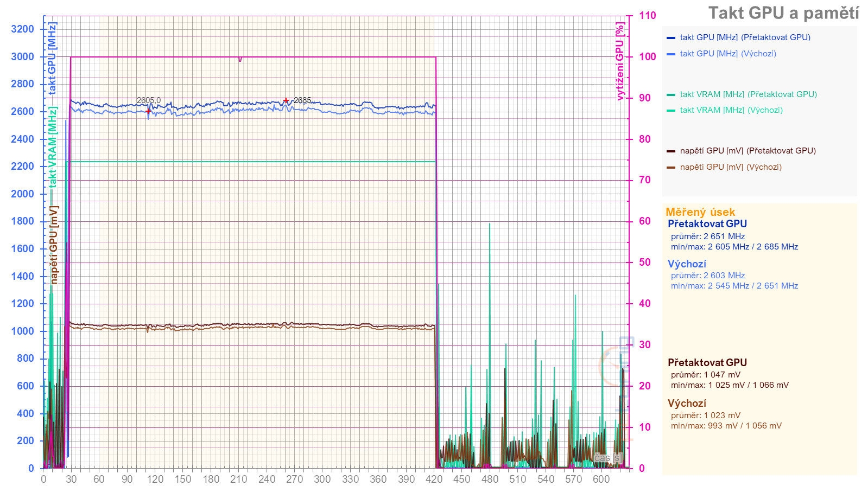Click the 3200 tick on left axis
The height and width of the screenshot is (486, 868).
tap(22, 29)
